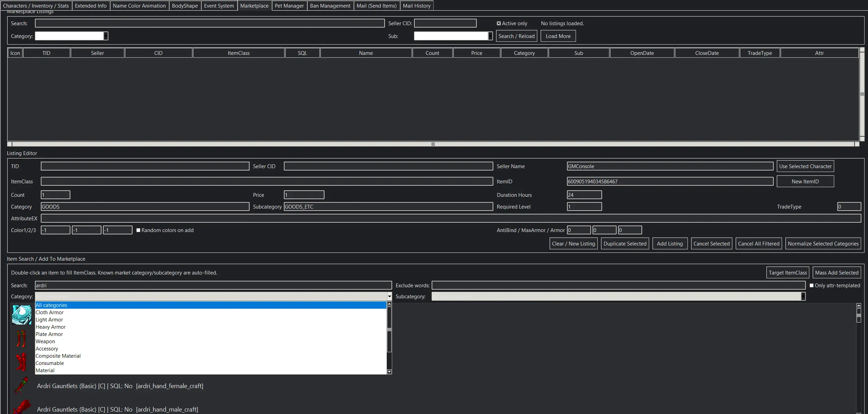The image size is (868, 414).
Task: Click Use Selected Character button
Action: click(x=806, y=166)
